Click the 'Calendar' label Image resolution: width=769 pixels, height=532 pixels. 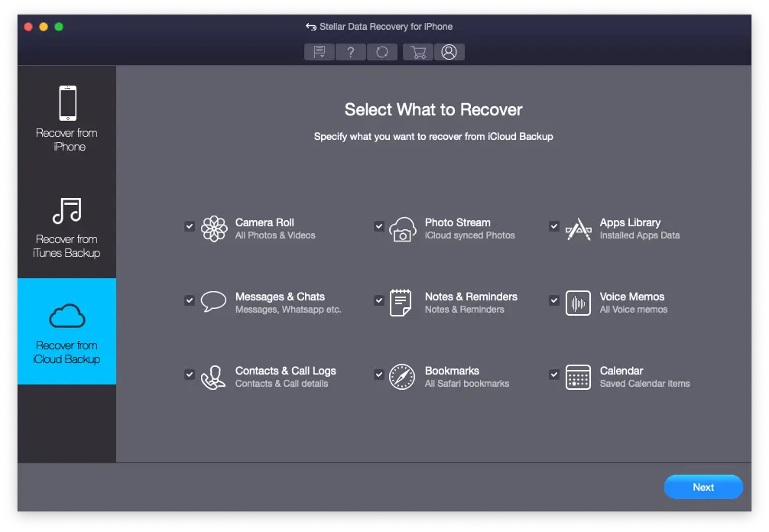pyautogui.click(x=621, y=371)
